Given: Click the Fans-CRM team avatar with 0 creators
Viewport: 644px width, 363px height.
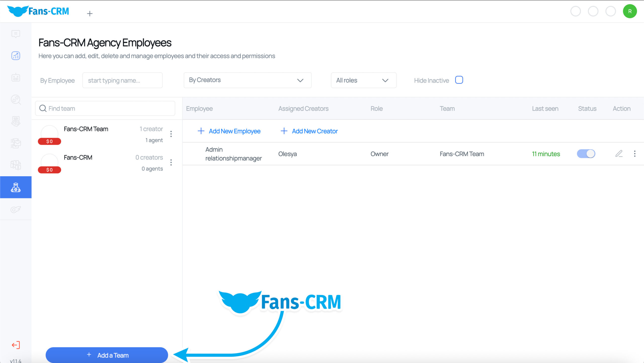Looking at the screenshot, I should point(50,161).
